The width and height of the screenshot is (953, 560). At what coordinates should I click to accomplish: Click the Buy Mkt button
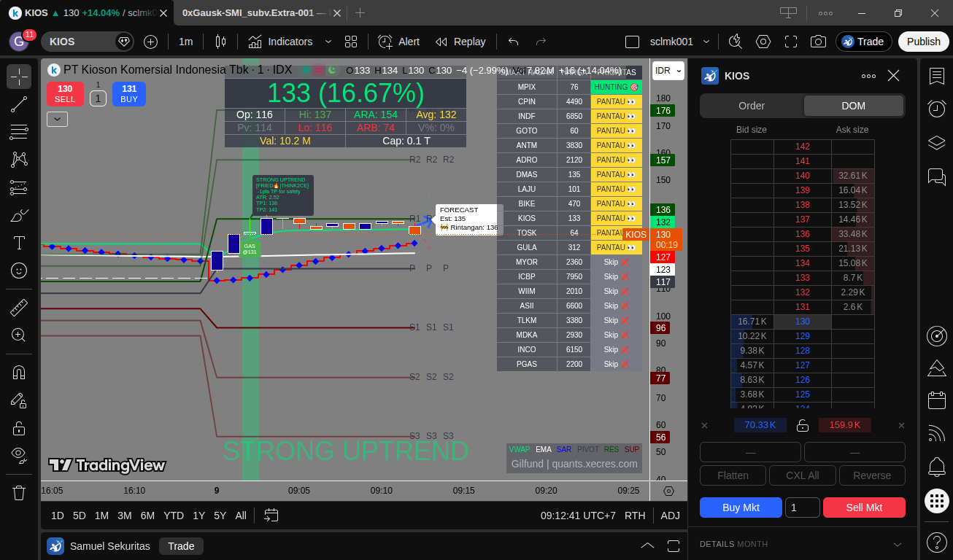pyautogui.click(x=741, y=507)
